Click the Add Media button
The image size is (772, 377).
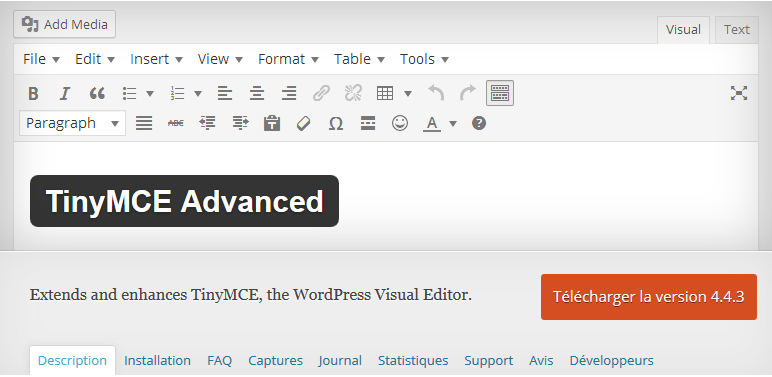[x=64, y=24]
